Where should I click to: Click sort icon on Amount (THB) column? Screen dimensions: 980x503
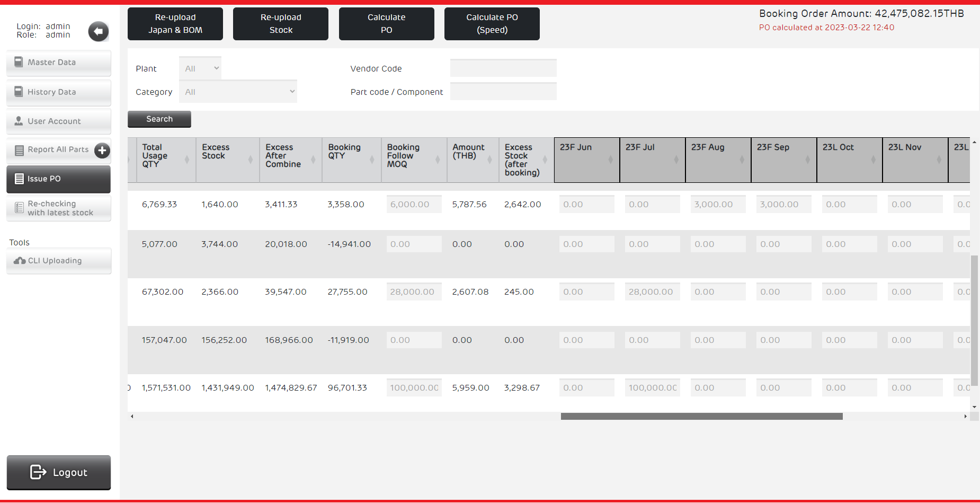tap(490, 160)
